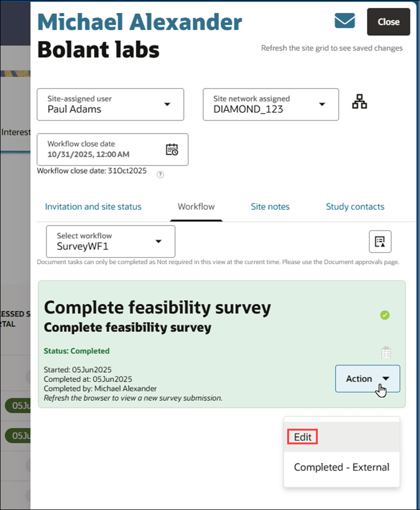Open the workflow task list icon
420x510 pixels.
(380, 242)
